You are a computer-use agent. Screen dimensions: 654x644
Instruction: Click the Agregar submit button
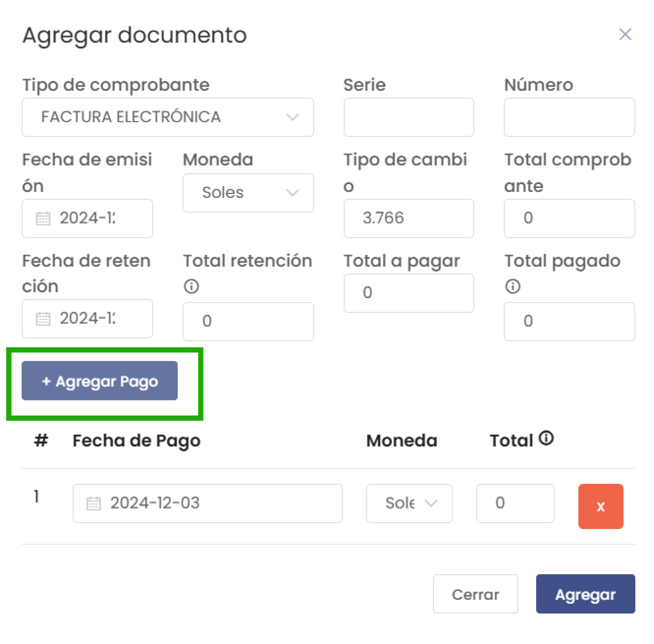click(585, 594)
